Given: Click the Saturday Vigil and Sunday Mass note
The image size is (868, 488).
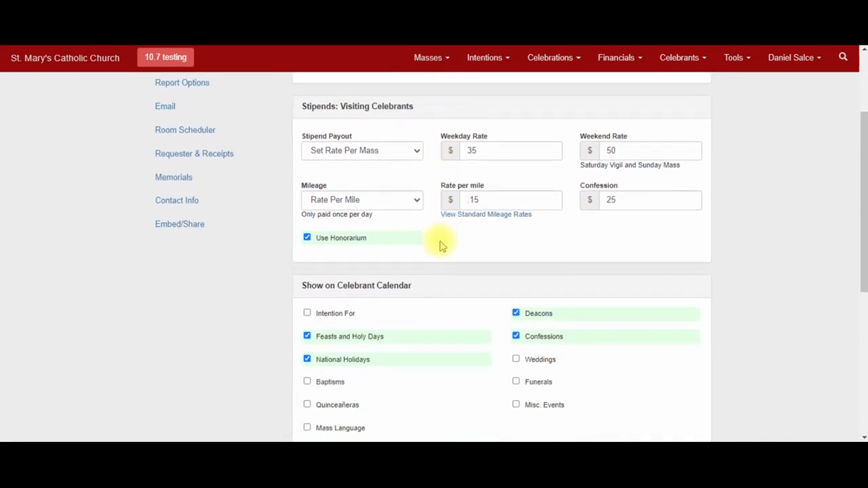Looking at the screenshot, I should click(x=630, y=165).
